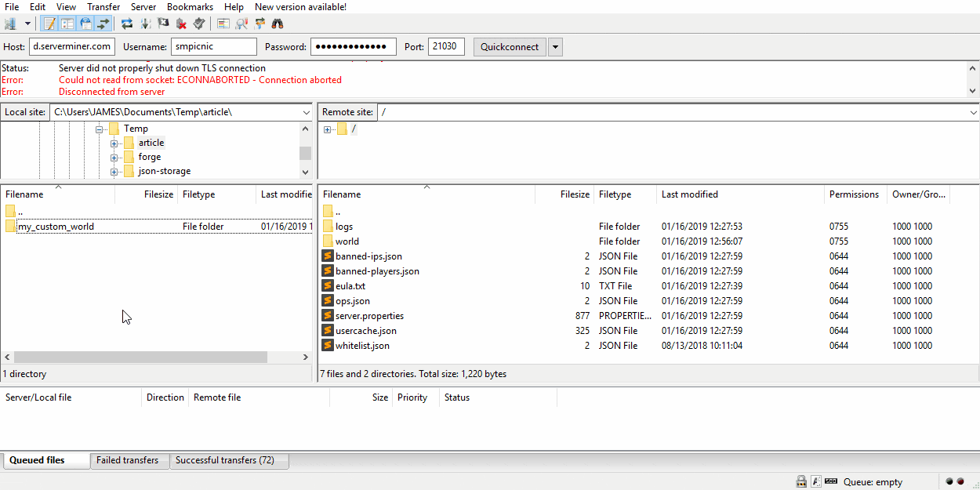Screen dimensions: 980x490
Task: Click the server.properties file icon
Action: (x=328, y=316)
